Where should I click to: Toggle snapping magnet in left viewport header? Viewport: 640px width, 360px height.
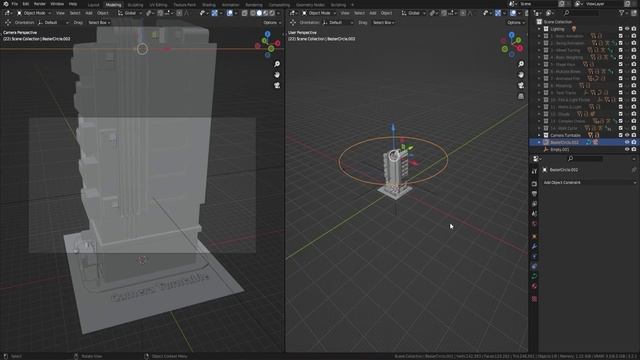coord(160,13)
